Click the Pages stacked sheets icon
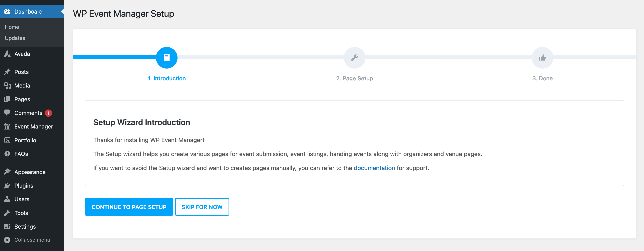The width and height of the screenshot is (644, 251). (7, 99)
